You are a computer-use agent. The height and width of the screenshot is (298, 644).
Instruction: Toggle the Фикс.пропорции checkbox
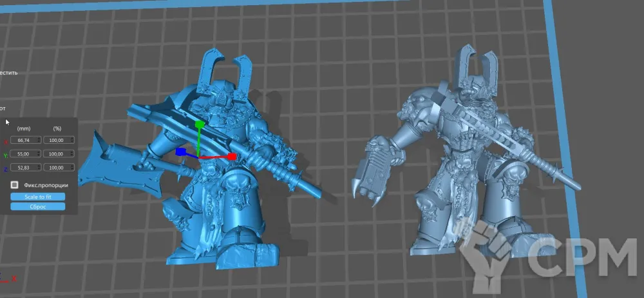(15, 184)
